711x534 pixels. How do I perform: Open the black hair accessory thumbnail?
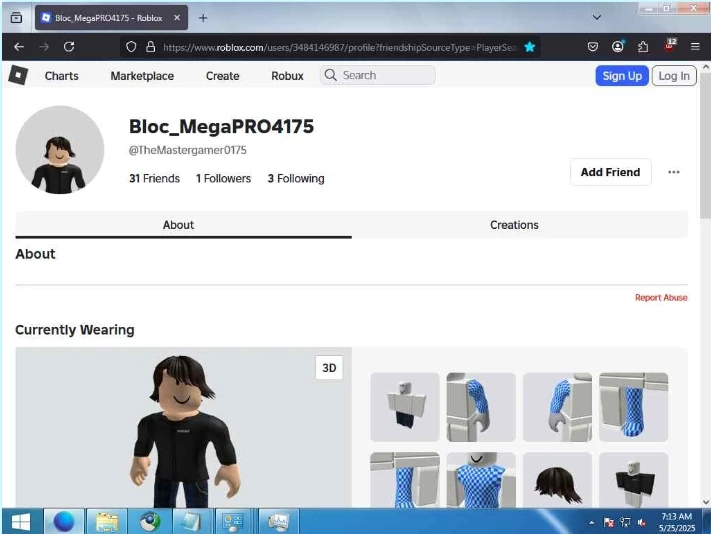(x=557, y=480)
